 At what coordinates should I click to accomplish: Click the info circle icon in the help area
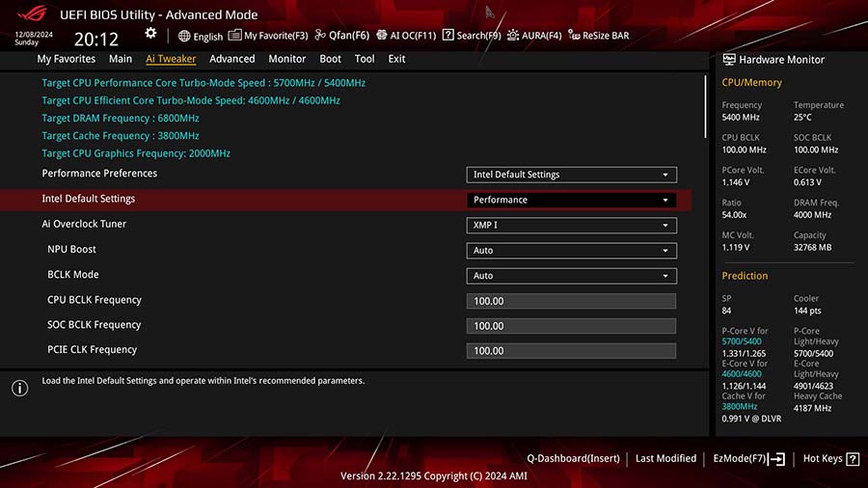20,388
